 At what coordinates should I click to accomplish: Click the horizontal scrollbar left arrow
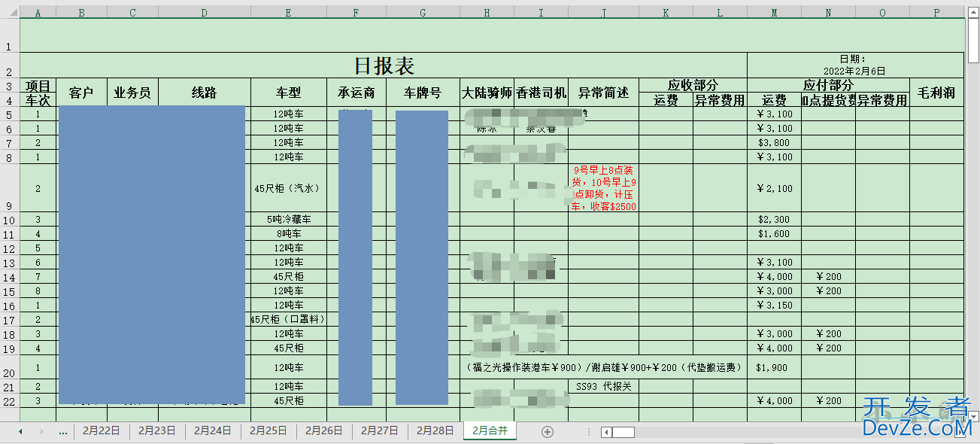[606, 432]
